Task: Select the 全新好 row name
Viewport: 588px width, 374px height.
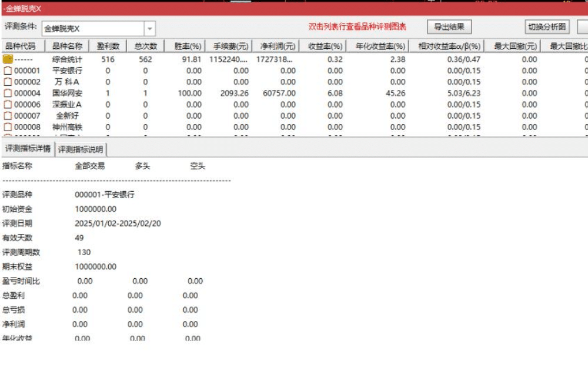Action: [67, 115]
